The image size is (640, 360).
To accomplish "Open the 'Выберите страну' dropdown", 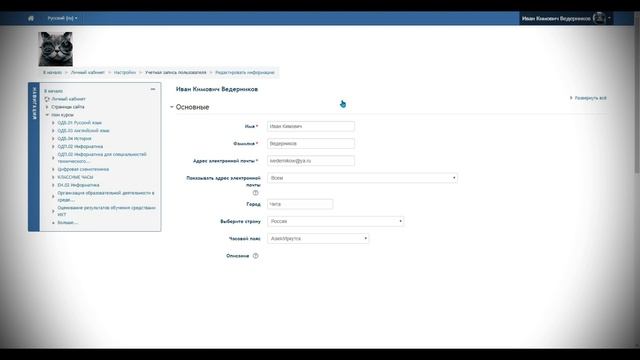I will tap(336, 221).
